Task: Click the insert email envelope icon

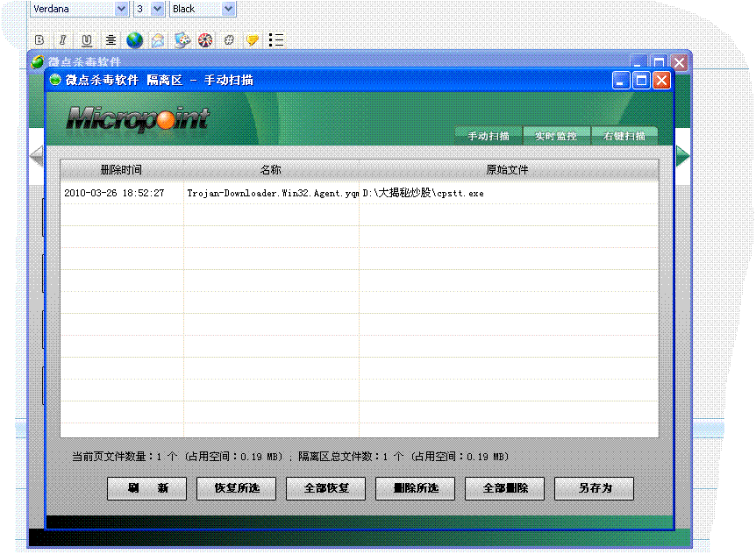Action: [158, 40]
